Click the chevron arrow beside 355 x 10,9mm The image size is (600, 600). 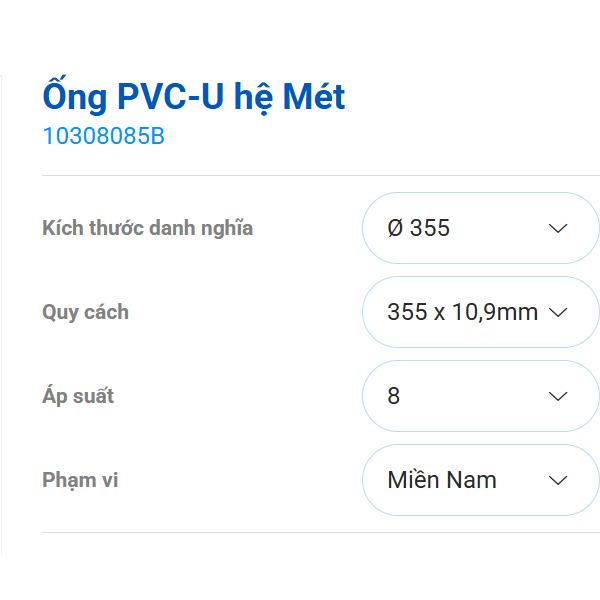(558, 312)
